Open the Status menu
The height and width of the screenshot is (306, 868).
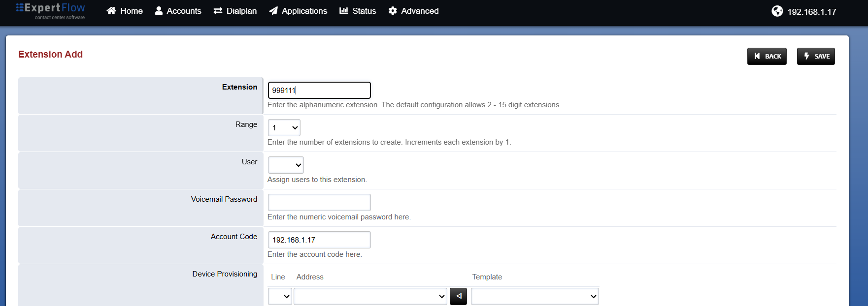tap(358, 11)
